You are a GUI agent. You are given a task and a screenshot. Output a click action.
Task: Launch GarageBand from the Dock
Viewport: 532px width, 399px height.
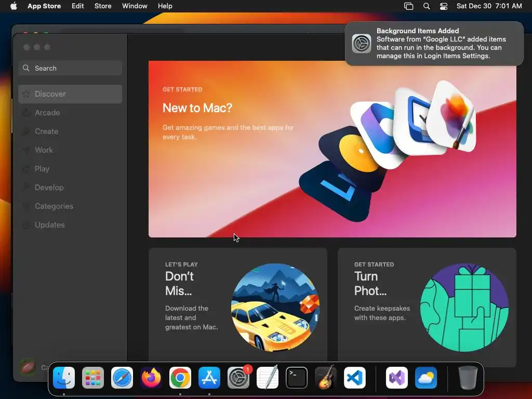(x=326, y=378)
